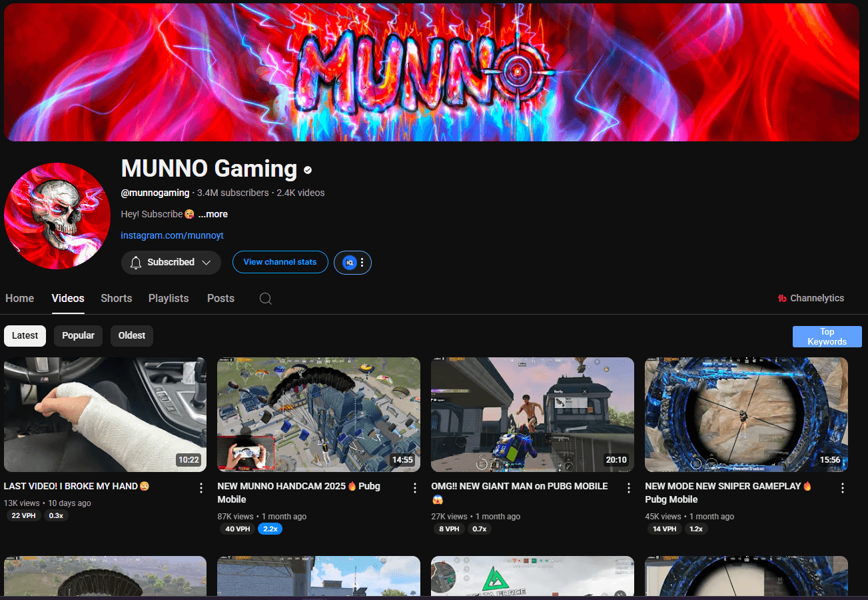This screenshot has height=600, width=868.
Task: Click the Channelytics logo icon
Action: point(783,299)
